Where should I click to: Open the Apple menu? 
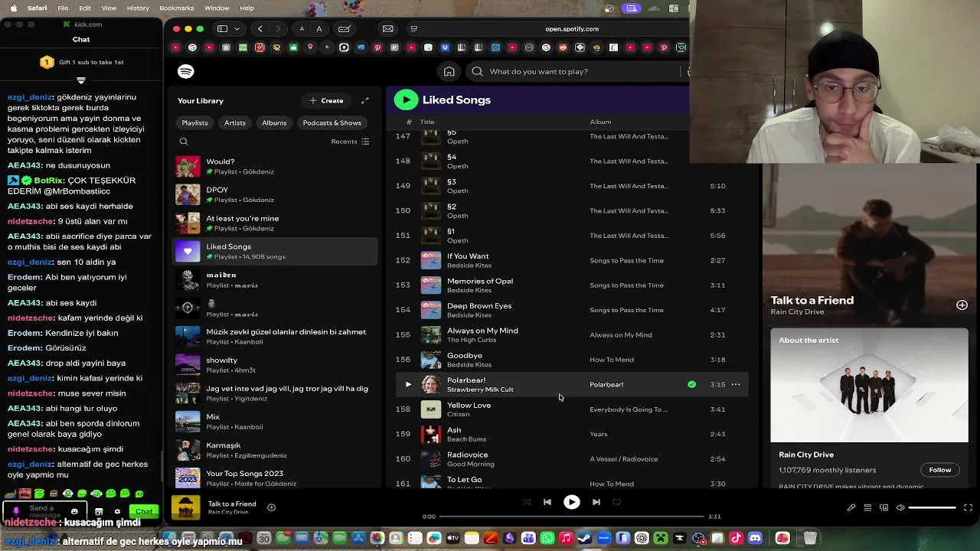coord(13,8)
